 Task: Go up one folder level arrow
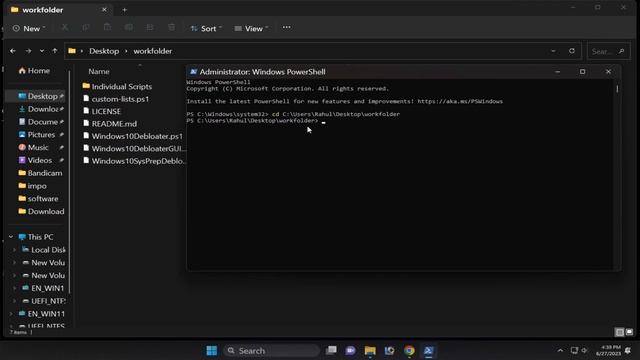(55, 51)
